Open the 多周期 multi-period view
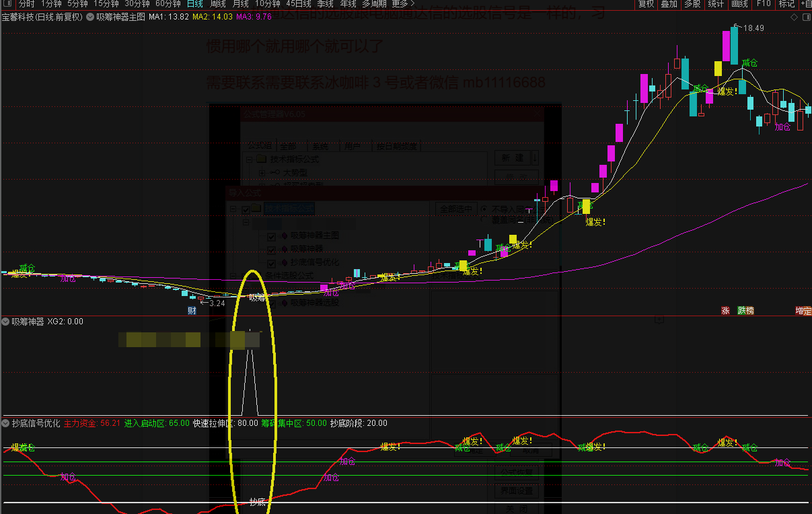 tap(374, 4)
